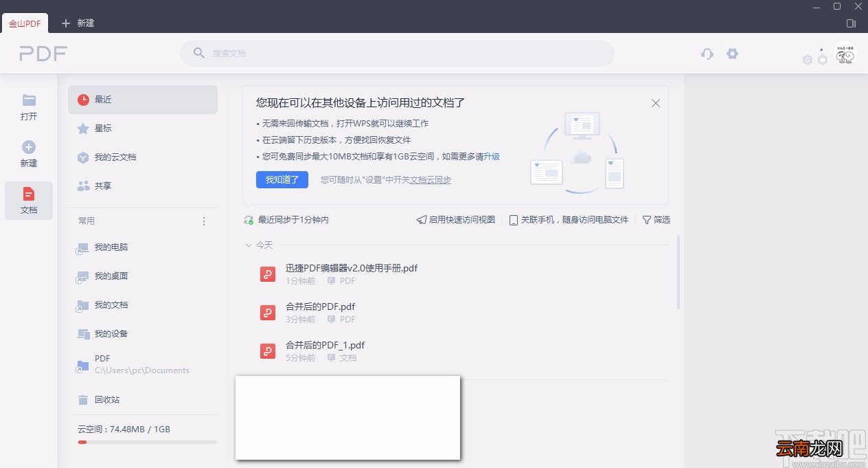Click the PDF icon of 合并后的PDF.pdf
The width and height of the screenshot is (868, 468).
[268, 313]
